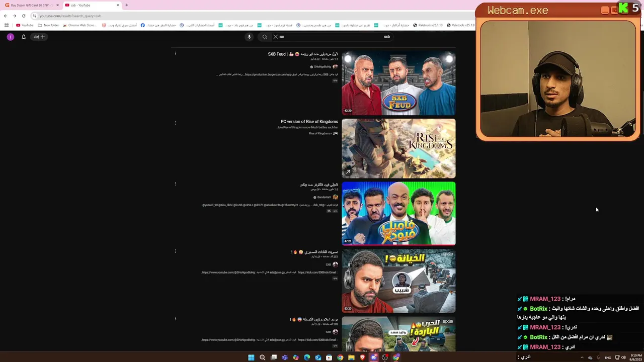This screenshot has width=644, height=362.
Task: Open options menu for Rise of Kingdoms ad
Action: click(x=176, y=123)
